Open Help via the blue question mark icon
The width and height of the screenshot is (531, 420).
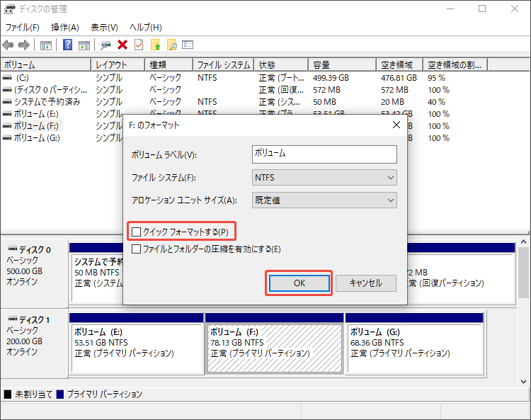[68, 45]
